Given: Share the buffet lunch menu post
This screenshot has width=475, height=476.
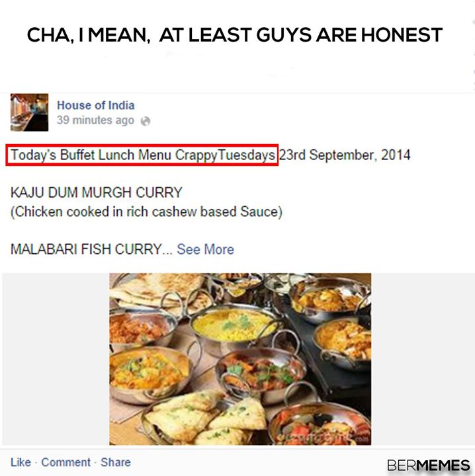Looking at the screenshot, I should (116, 462).
